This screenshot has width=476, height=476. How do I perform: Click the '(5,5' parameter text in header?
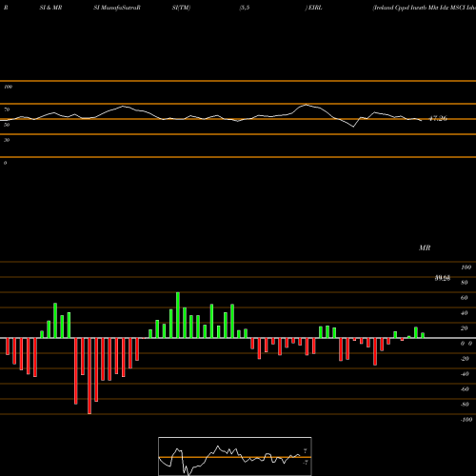click(x=245, y=8)
